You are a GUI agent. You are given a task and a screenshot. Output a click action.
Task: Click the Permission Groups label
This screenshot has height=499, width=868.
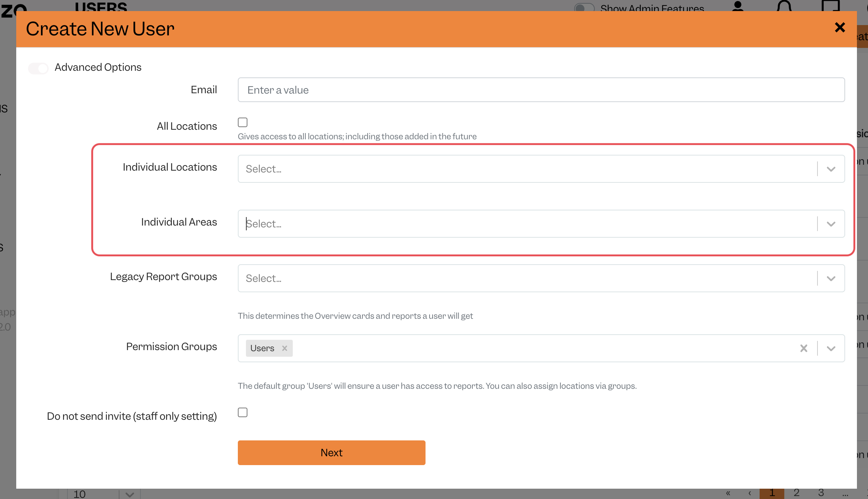click(x=171, y=346)
